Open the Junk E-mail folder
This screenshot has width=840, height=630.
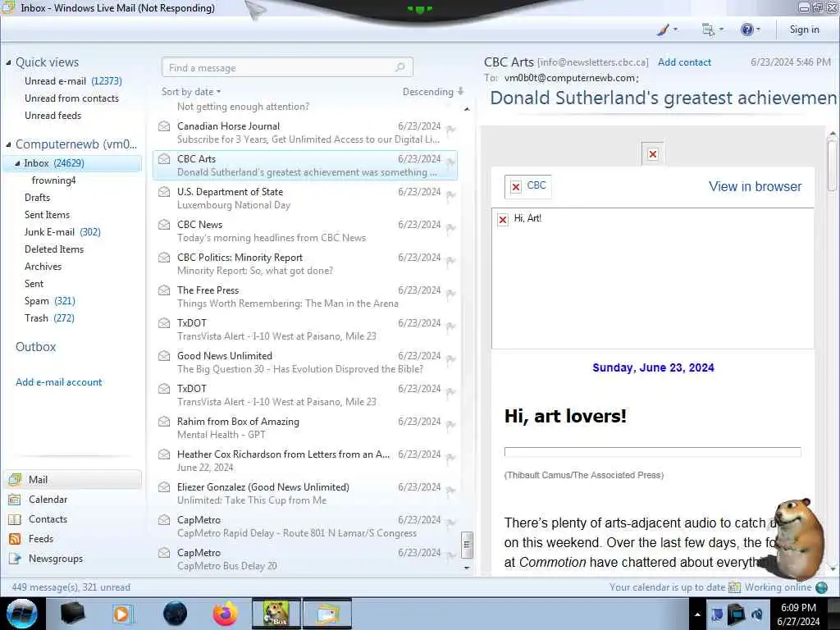tap(62, 232)
